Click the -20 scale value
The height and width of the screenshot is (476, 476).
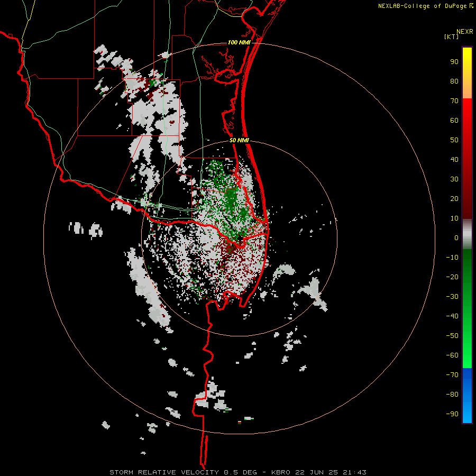point(452,277)
